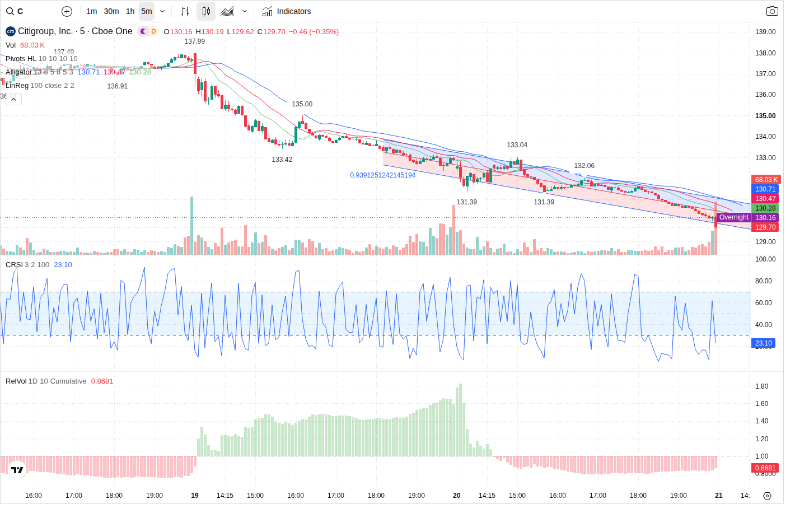Click the 23.10 CRSI axis value label
The image size is (795, 532).
763,343
